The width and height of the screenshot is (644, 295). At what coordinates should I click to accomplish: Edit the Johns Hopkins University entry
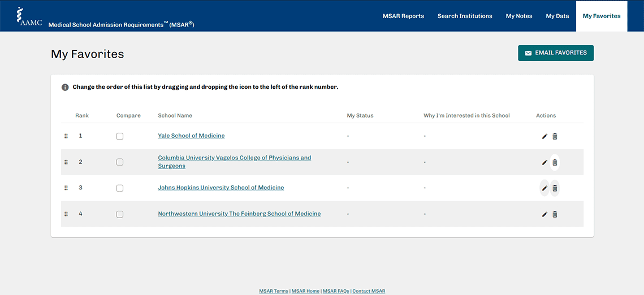(x=544, y=188)
